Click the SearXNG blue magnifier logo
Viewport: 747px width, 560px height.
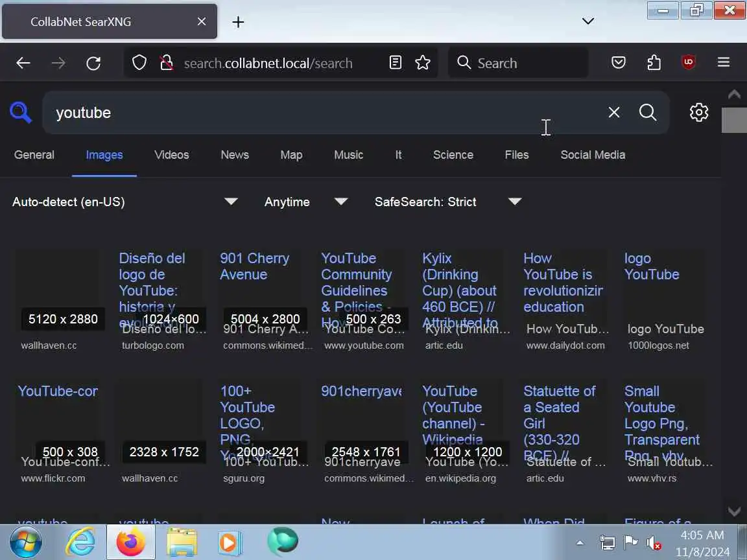21,112
